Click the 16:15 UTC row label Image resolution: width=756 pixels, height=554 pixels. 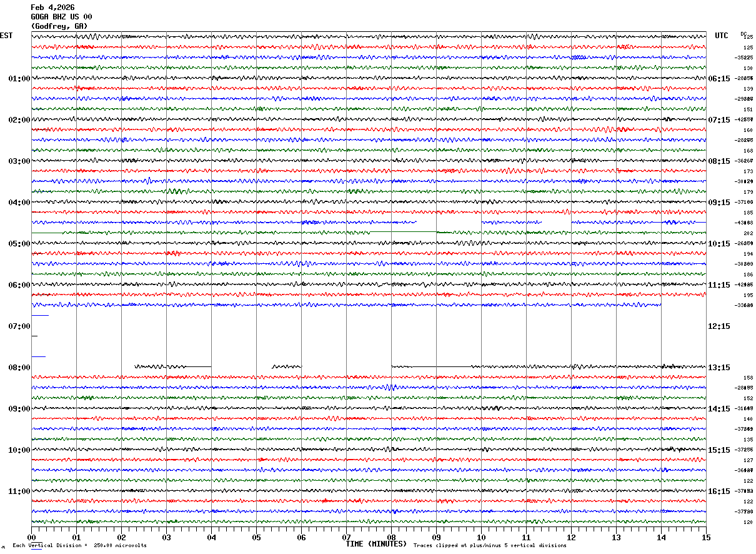coord(719,491)
